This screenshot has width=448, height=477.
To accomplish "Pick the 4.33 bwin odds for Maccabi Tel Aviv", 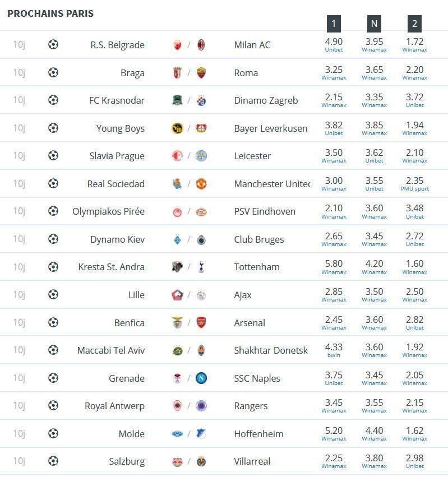I will [x=334, y=350].
